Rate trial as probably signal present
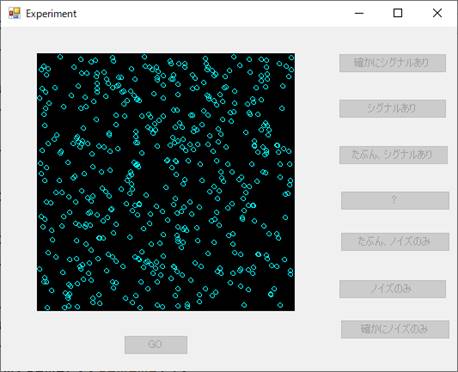This screenshot has width=458, height=372. [393, 155]
